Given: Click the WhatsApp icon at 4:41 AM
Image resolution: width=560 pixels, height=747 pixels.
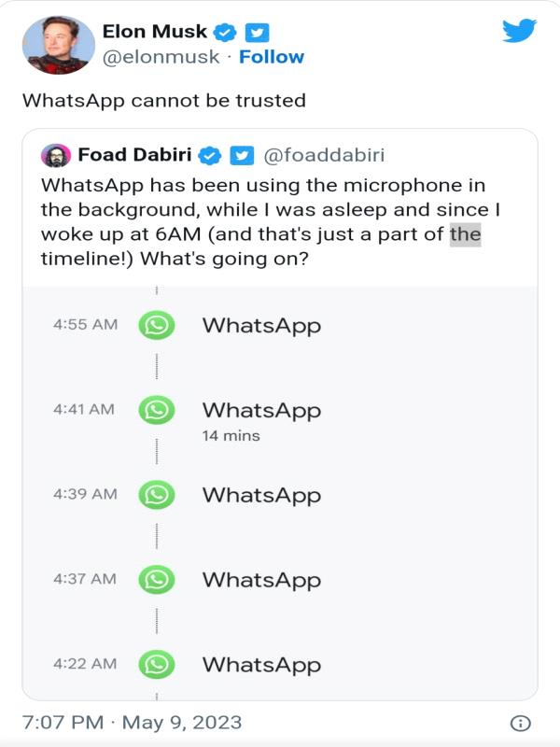Looking at the screenshot, I should (x=157, y=410).
